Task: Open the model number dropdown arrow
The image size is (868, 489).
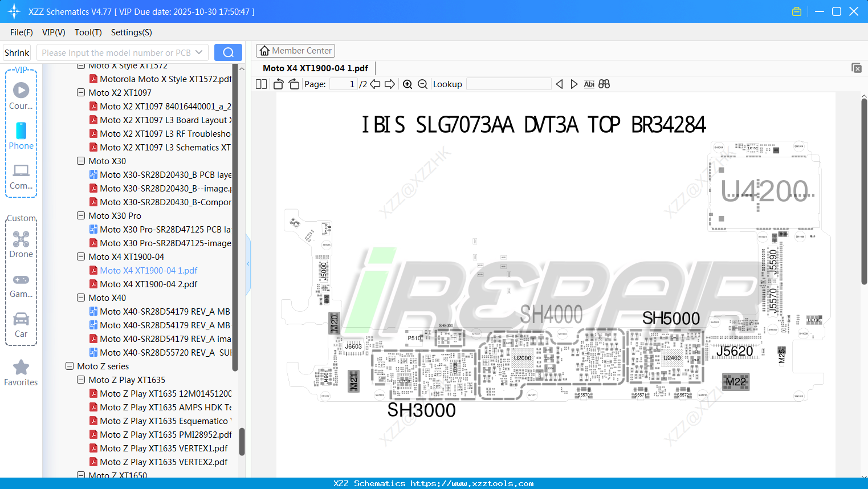Action: (x=199, y=52)
